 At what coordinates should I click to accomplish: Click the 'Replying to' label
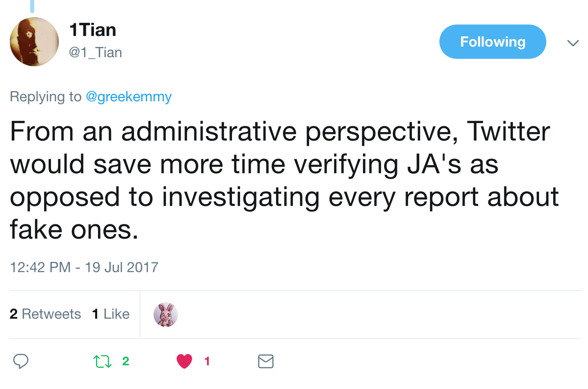(x=46, y=97)
